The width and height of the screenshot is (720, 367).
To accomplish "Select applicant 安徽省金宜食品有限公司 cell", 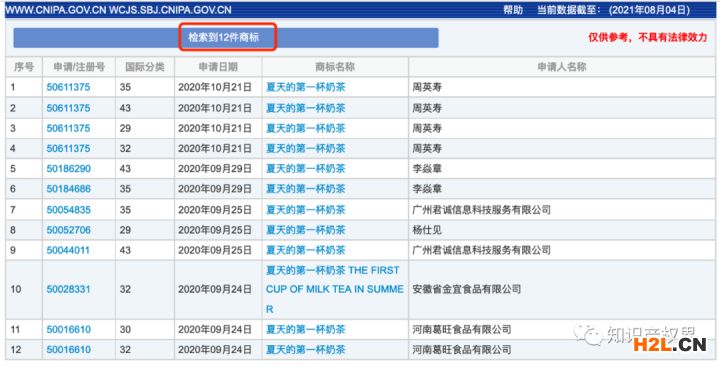I will point(562,289).
